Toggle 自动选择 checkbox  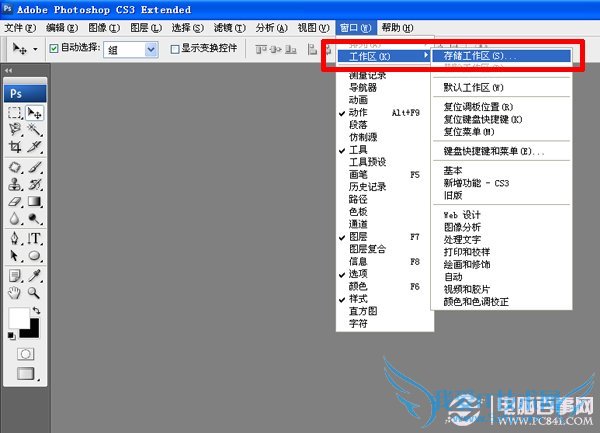pos(54,49)
